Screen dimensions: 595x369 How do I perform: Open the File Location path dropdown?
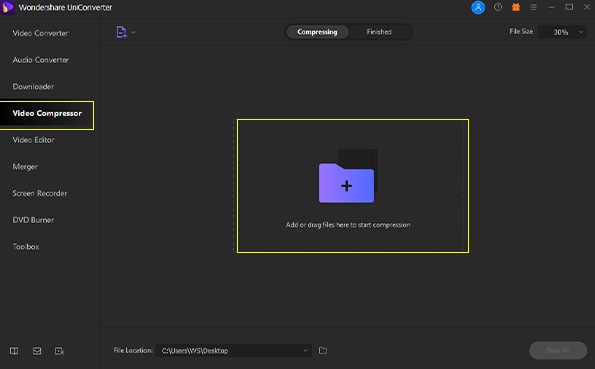point(233,350)
